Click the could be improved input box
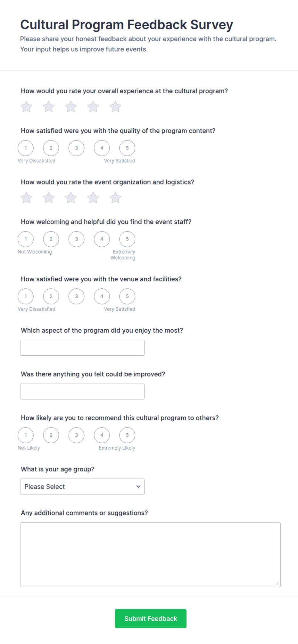 [82, 392]
